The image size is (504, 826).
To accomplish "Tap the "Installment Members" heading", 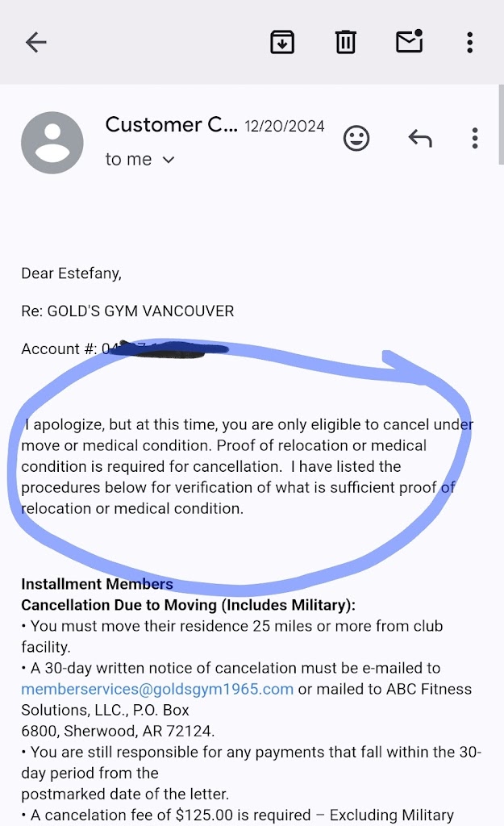I will pyautogui.click(x=97, y=584).
